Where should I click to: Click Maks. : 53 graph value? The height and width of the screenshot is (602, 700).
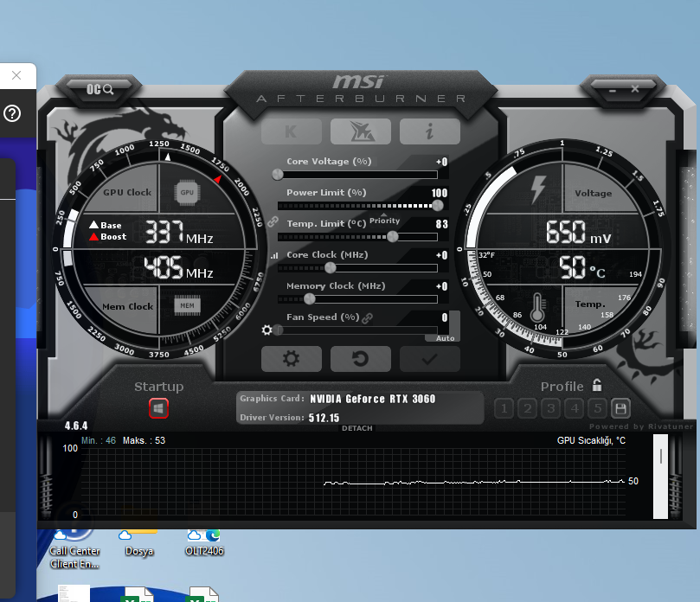coord(144,440)
